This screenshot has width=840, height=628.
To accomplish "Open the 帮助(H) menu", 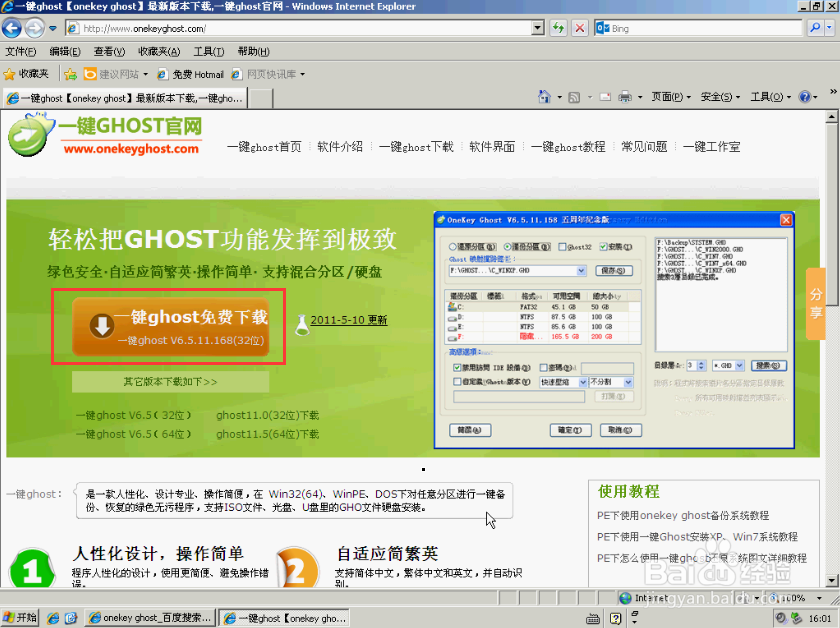I will (x=253, y=51).
